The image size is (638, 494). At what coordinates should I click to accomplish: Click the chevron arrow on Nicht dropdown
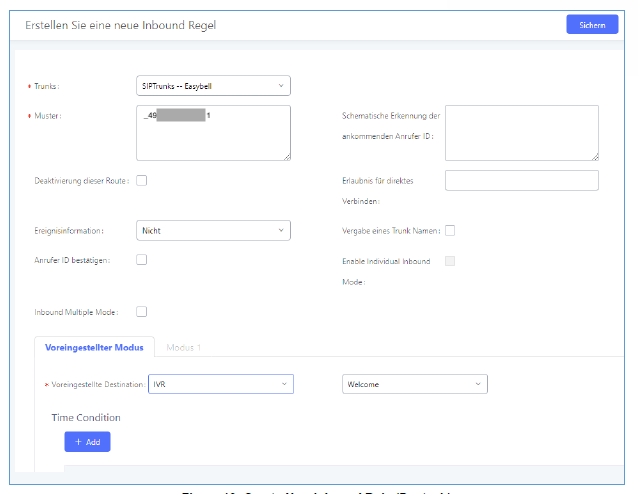(x=279, y=231)
